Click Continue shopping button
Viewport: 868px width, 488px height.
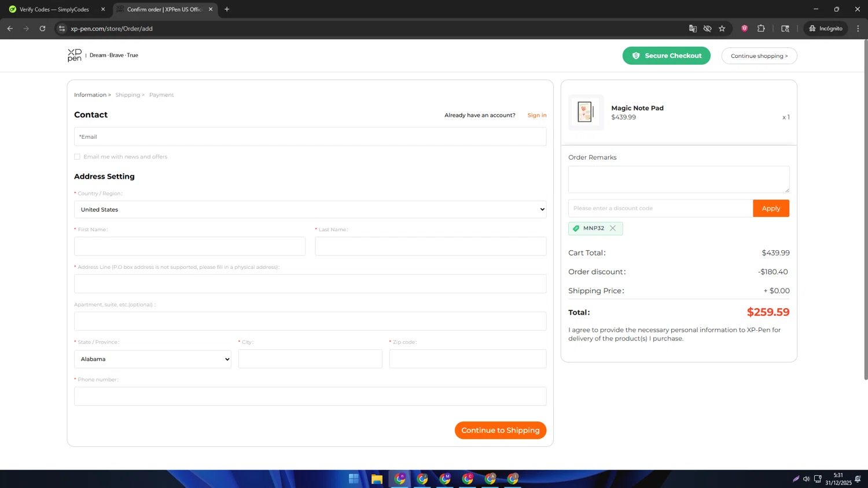759,56
